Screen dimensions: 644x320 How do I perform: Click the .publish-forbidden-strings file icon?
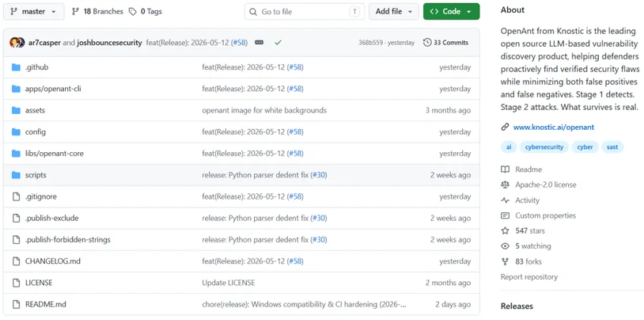coord(16,239)
